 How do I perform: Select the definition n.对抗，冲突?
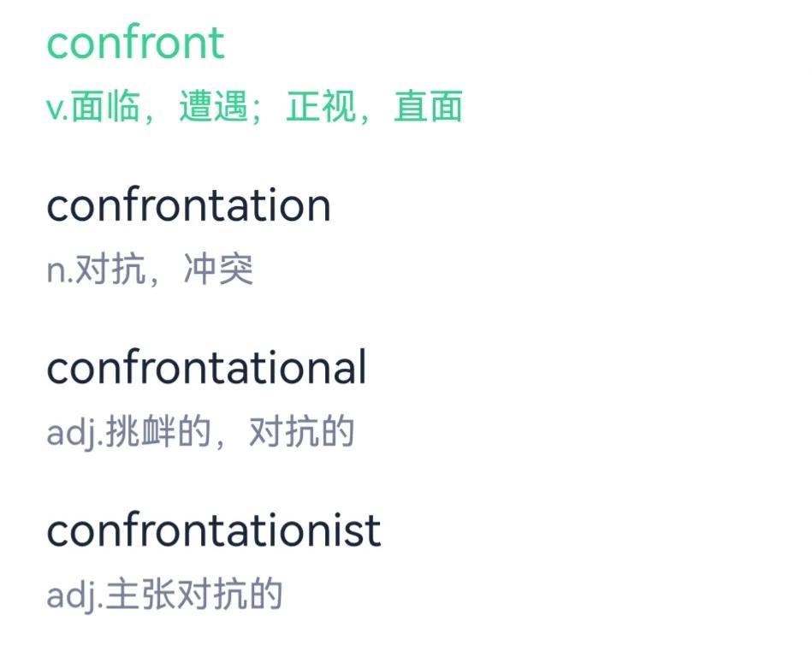click(x=150, y=270)
